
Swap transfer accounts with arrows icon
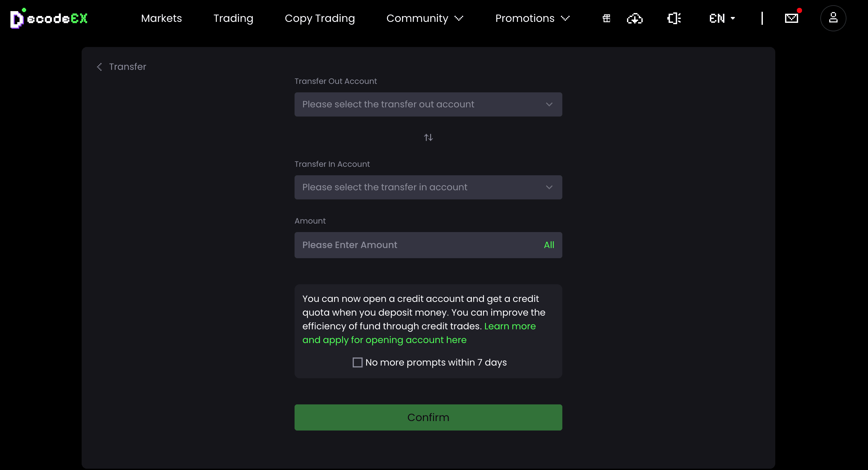[x=428, y=137]
